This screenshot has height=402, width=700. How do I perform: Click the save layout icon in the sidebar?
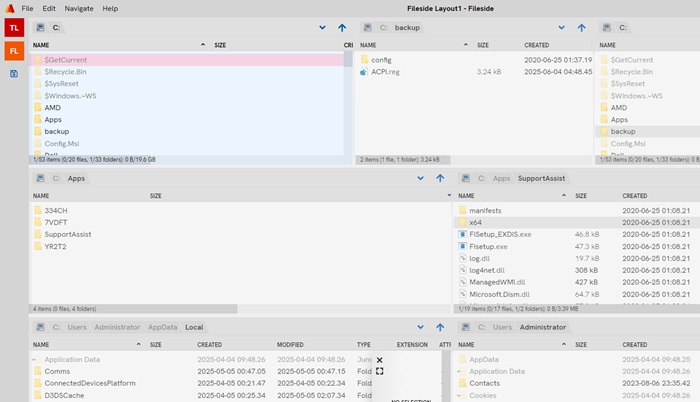pos(14,74)
